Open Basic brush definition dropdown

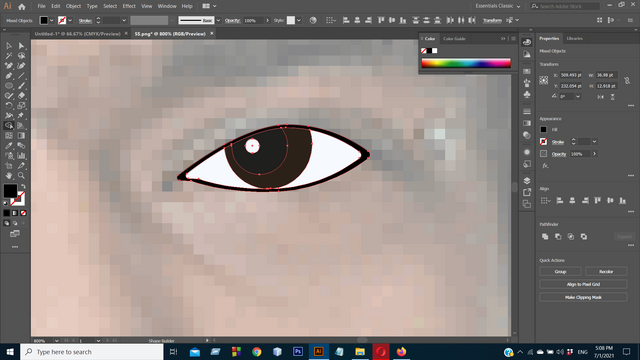tap(218, 20)
